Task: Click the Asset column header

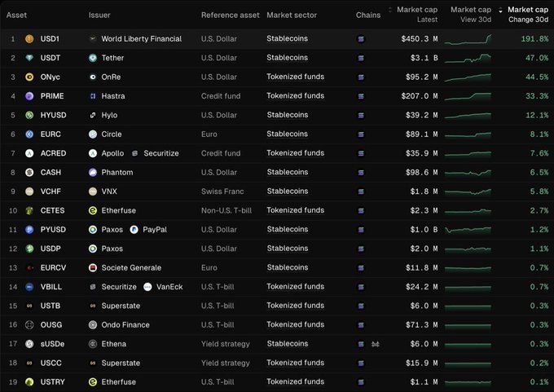Action: (15, 15)
